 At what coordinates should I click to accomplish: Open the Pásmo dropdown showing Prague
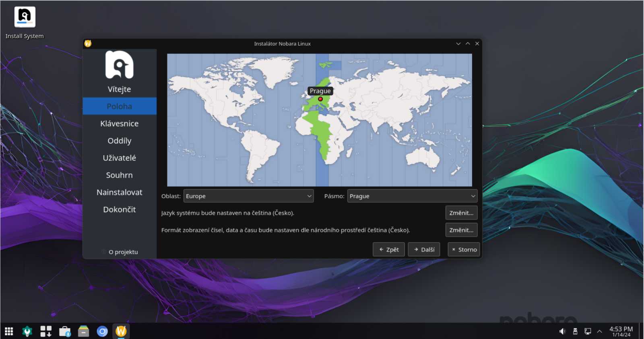(412, 196)
